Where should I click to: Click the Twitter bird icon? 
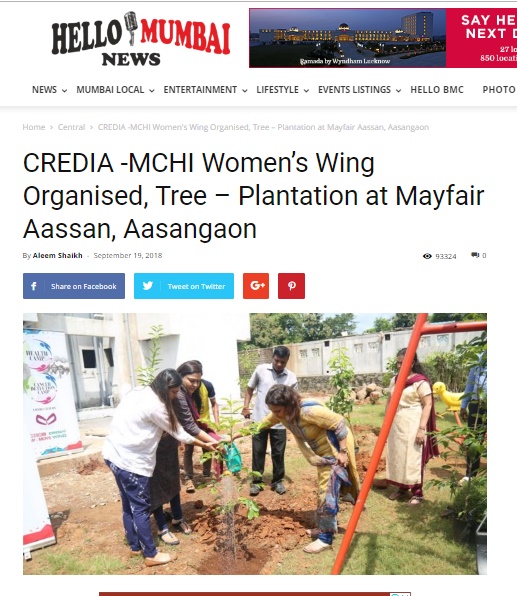[x=148, y=286]
